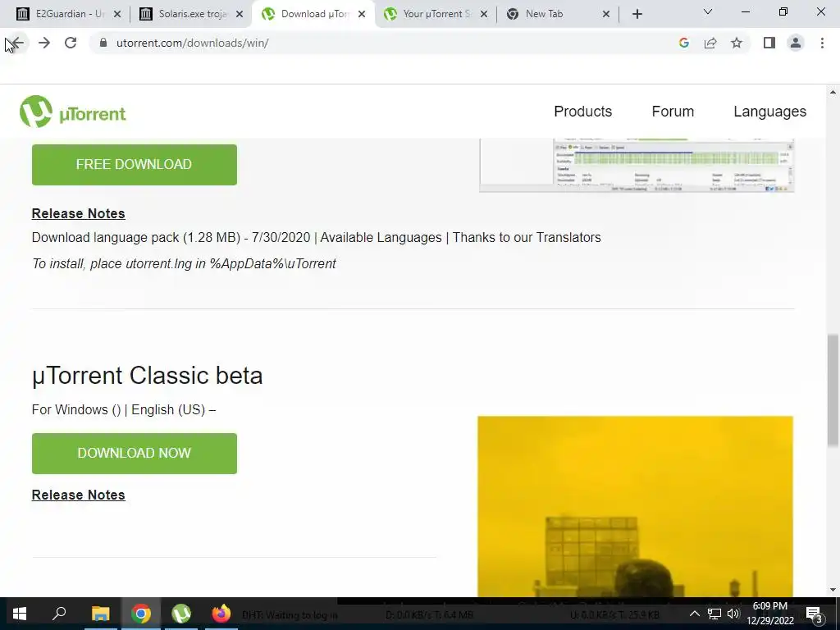The height and width of the screenshot is (630, 840).
Task: Close the E2Guardian tab
Action: 117,15
